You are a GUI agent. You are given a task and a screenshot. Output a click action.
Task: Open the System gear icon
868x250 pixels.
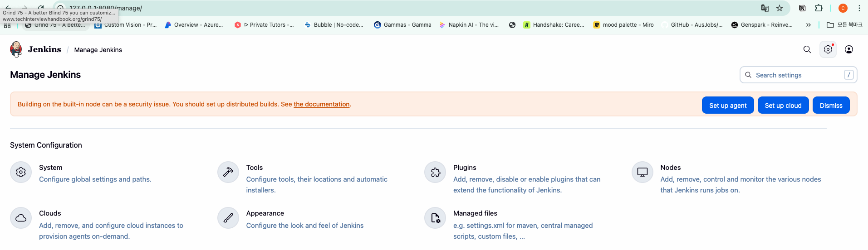coord(21,172)
